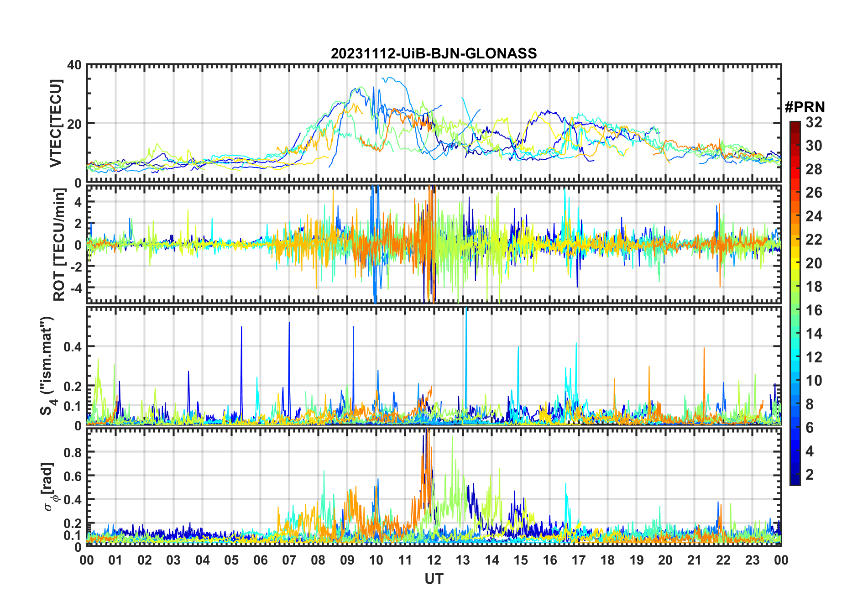Click the green band of the PRN colorbar near 16
This screenshot has width=868, height=607.
tap(795, 310)
